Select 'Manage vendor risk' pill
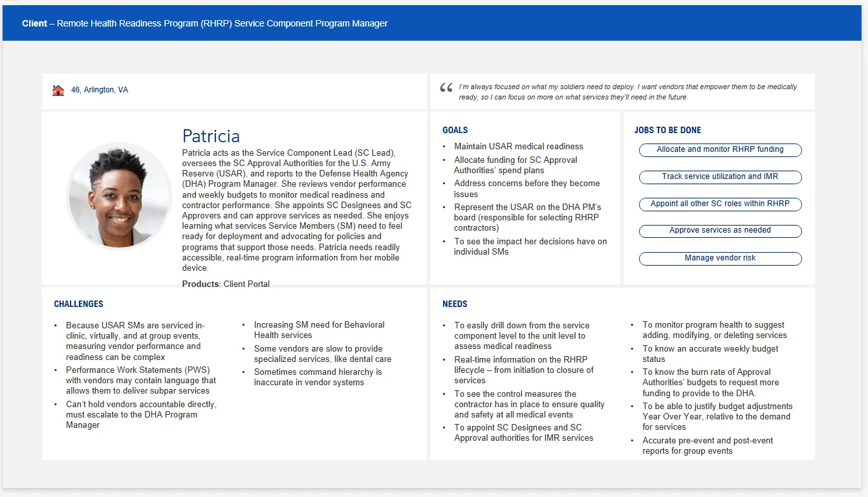 coord(720,259)
